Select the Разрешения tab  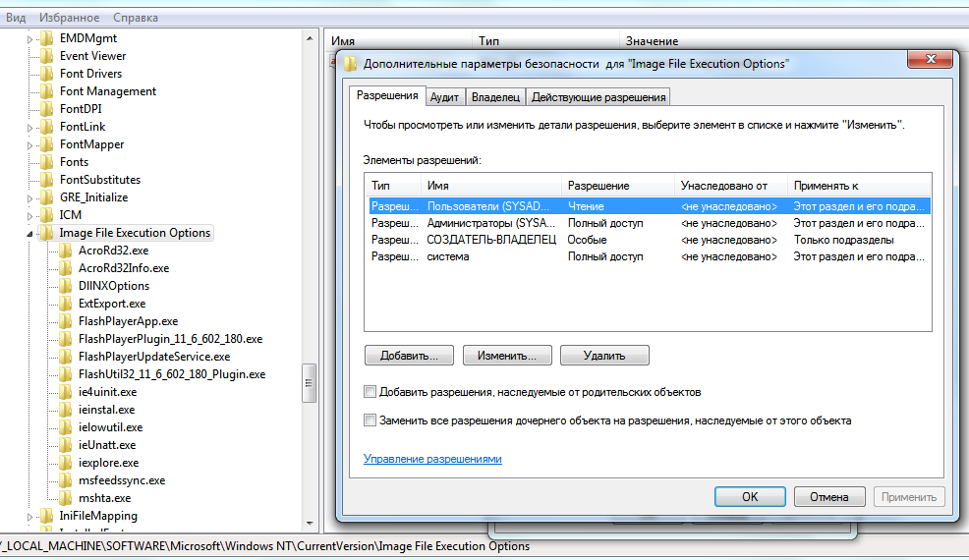tap(387, 96)
